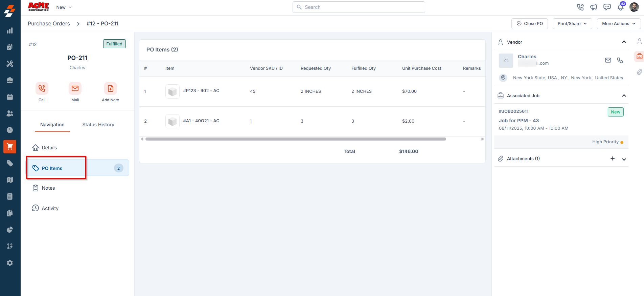Open the clipboard check icon in sidebar
This screenshot has height=296, width=644.
click(10, 47)
